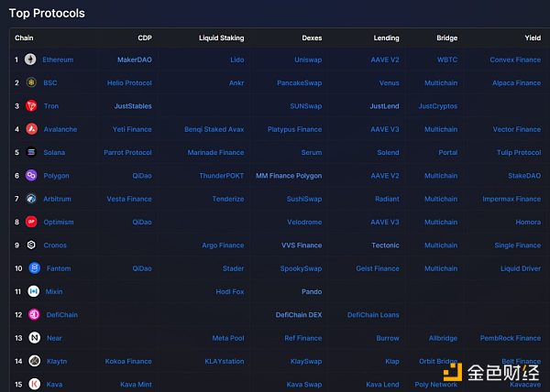Viewport: 550px width, 392px height.
Task: Click the Yield column header
Action: point(533,38)
